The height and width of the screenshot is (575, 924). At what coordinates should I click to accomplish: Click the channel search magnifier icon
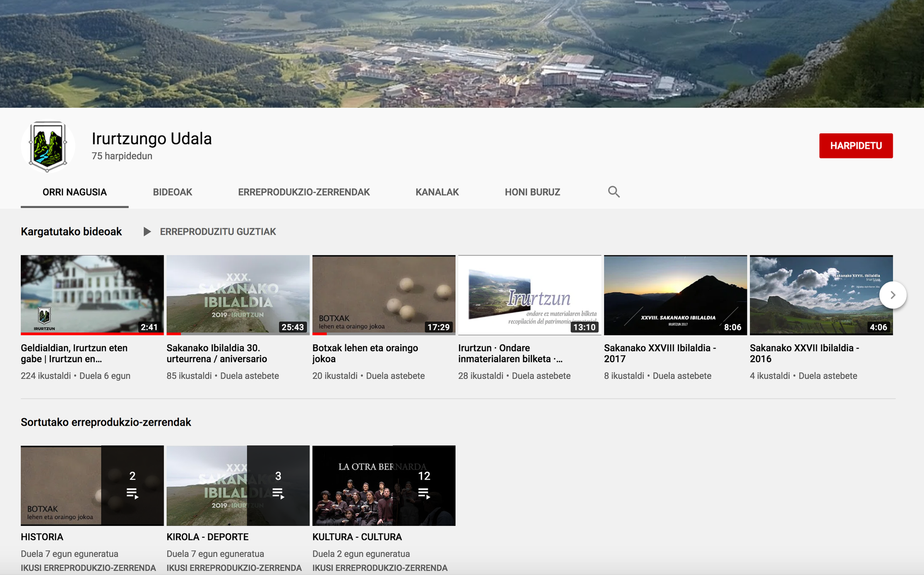[614, 192]
